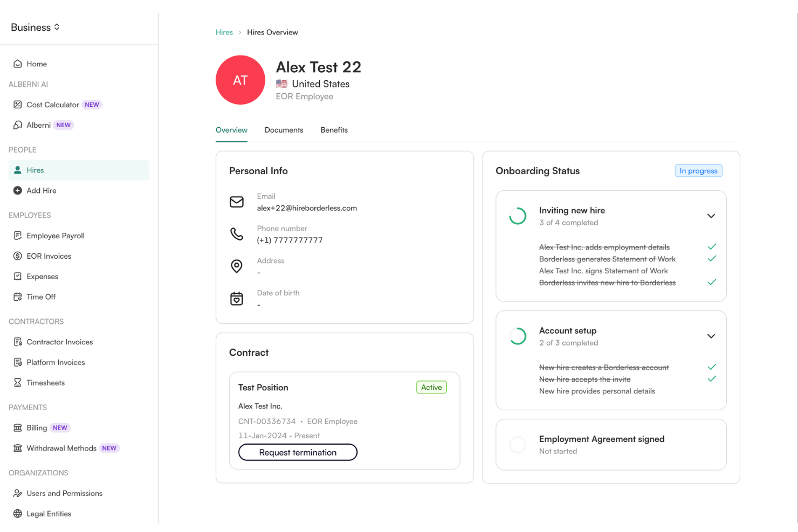Check off New hire provides personal details
The image size is (798, 532).
tap(711, 391)
